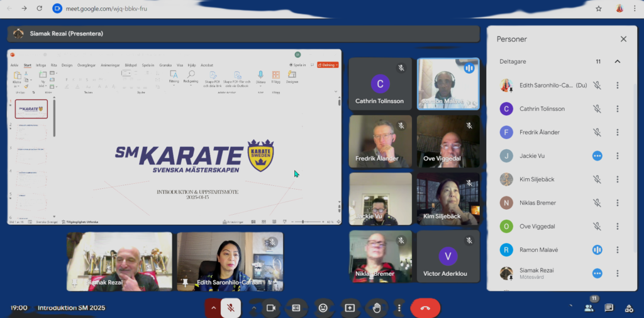Click the Delning share button in PowerPoint
This screenshot has width=644, height=318.
[x=328, y=65]
